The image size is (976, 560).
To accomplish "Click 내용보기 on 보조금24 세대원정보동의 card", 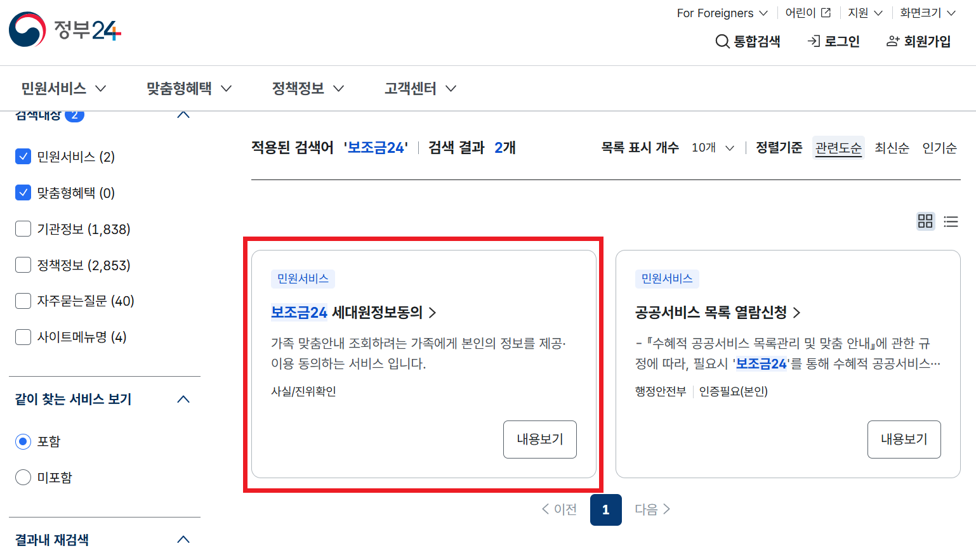I will pos(540,440).
